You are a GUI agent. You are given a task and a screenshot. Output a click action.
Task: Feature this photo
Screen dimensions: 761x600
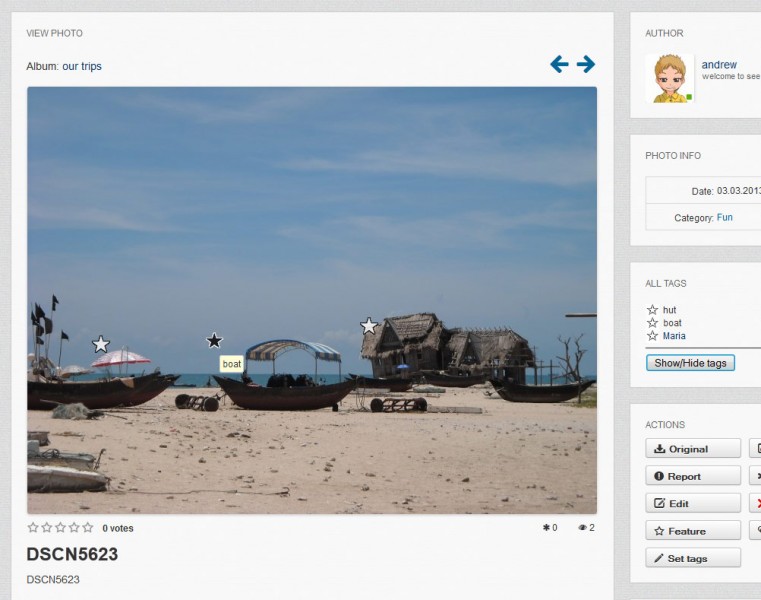point(693,531)
